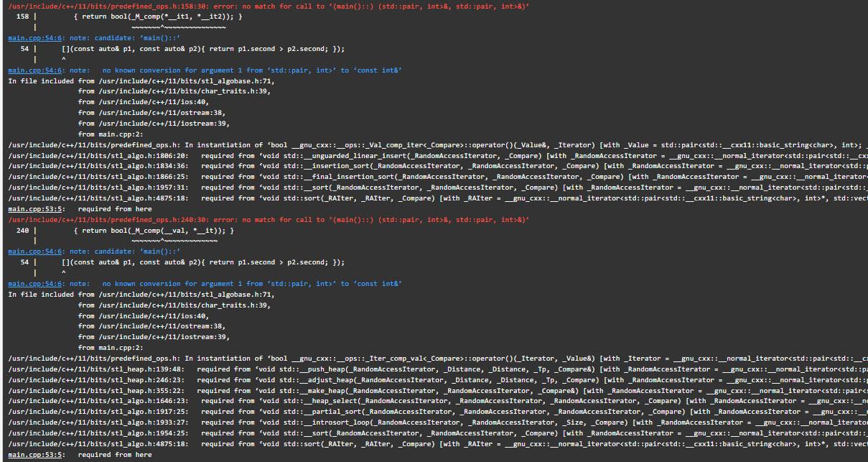Click the bottom main.cpp:53:5 link
This screenshot has width=868, height=462.
[29, 454]
